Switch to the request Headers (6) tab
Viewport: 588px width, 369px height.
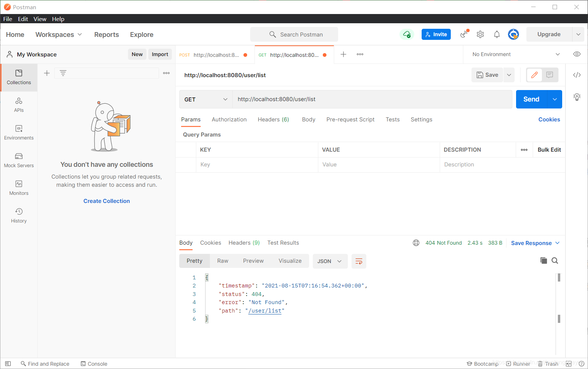[273, 120]
